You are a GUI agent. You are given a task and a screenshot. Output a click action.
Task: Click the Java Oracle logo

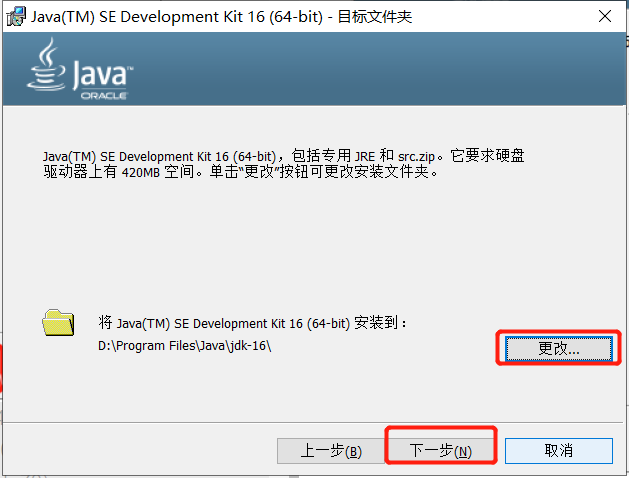(80, 69)
